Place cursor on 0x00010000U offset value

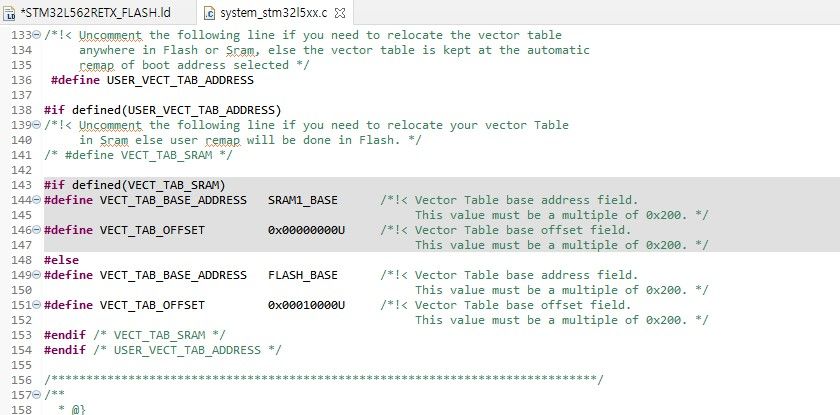click(306, 305)
